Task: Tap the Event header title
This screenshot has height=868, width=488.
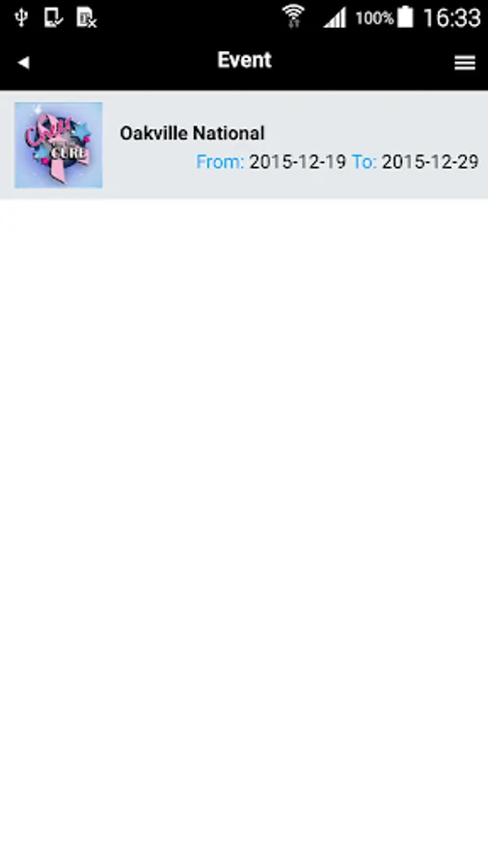Action: tap(244, 60)
